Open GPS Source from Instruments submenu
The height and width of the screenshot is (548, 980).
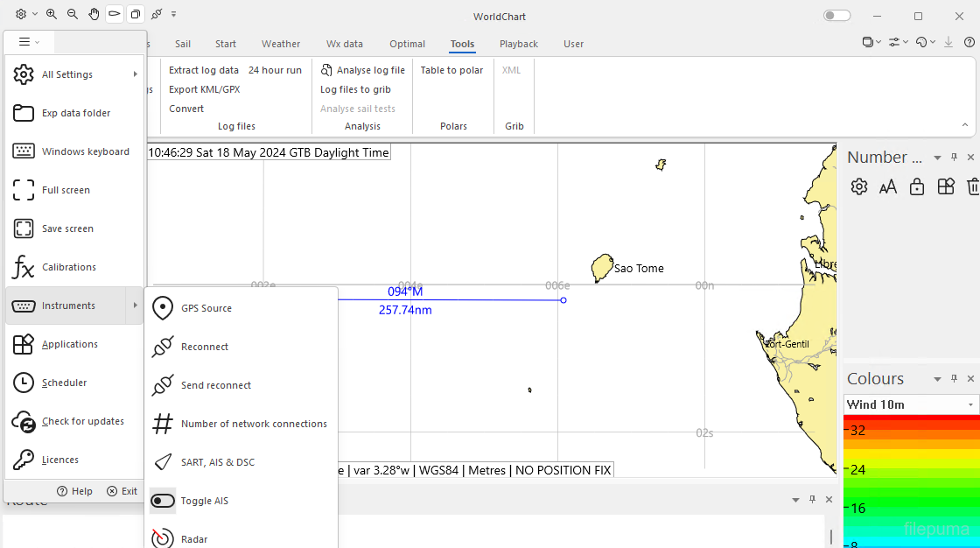[206, 308]
